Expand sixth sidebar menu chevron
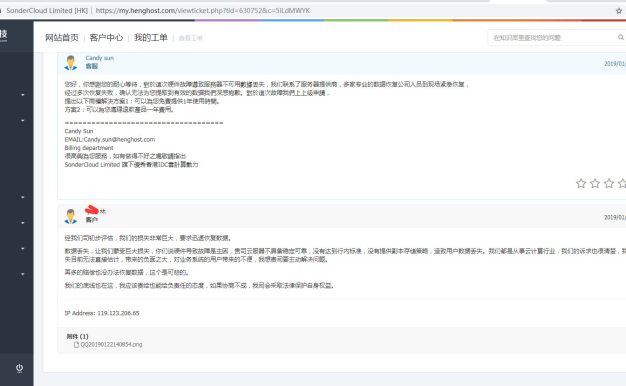The height and width of the screenshot is (386, 626). [22, 274]
